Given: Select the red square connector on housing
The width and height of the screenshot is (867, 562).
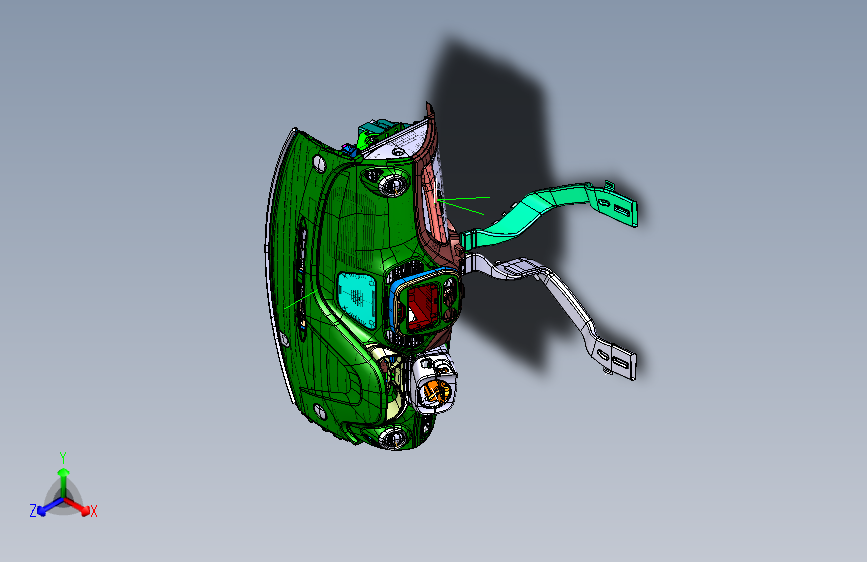Looking at the screenshot, I should click(x=422, y=308).
